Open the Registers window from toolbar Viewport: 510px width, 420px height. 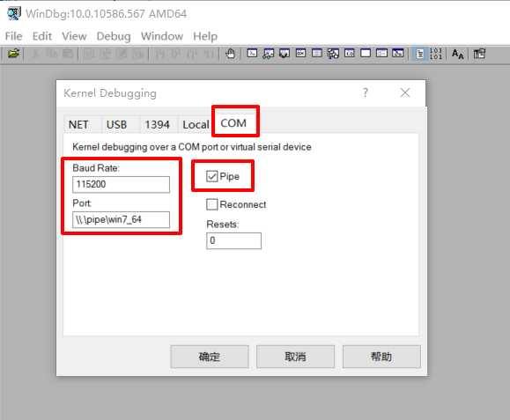[301, 54]
